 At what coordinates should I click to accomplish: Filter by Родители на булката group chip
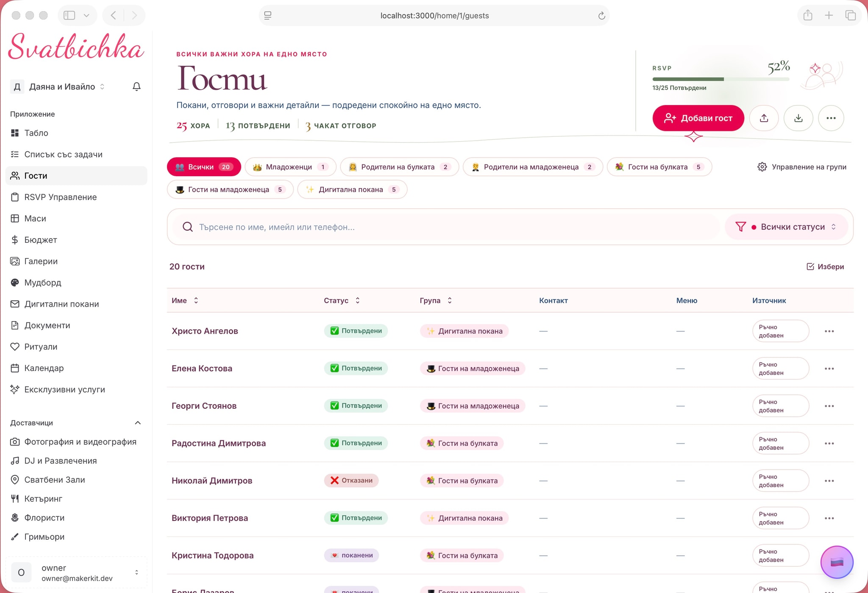pyautogui.click(x=399, y=167)
